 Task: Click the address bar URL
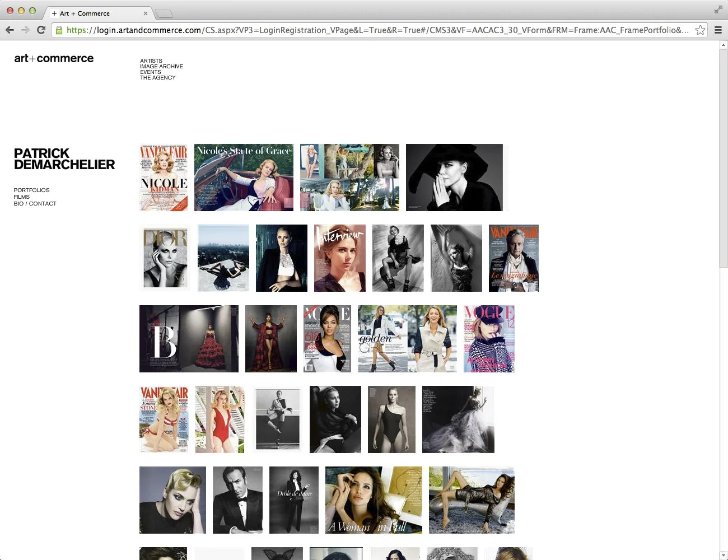point(377,30)
